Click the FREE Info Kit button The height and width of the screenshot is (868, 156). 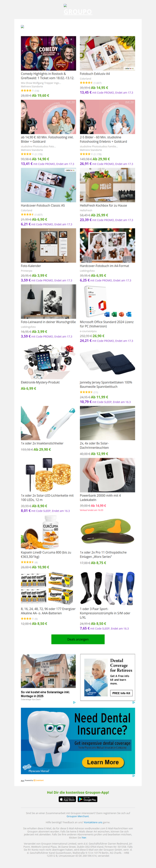click(121, 693)
